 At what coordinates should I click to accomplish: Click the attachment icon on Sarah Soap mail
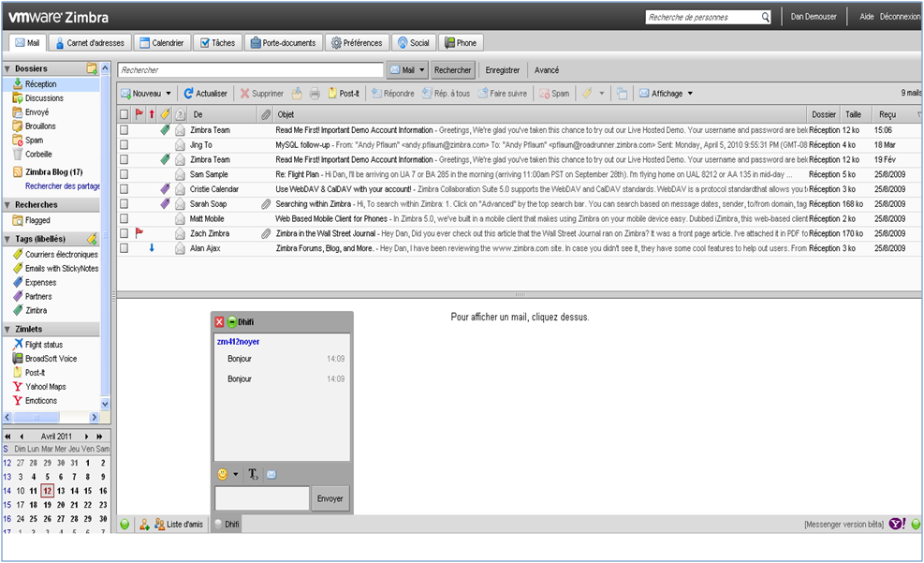pyautogui.click(x=266, y=204)
